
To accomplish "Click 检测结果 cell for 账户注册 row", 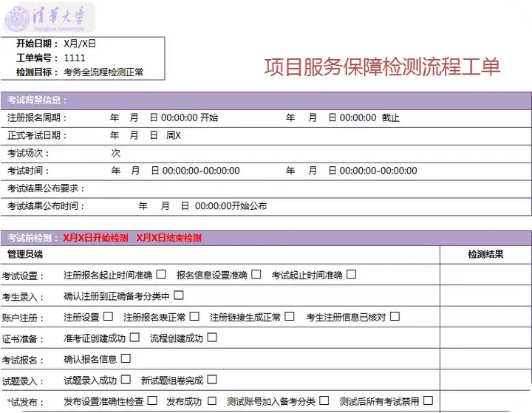I will 485,317.
